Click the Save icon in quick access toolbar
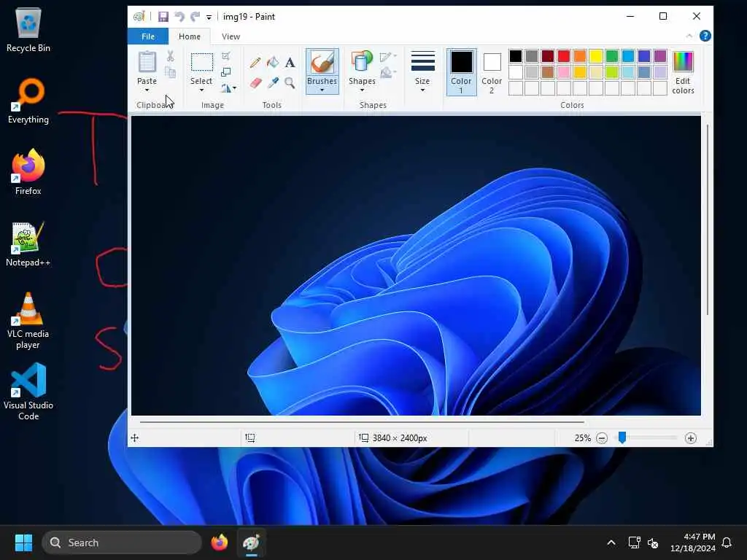The image size is (747, 560). point(163,17)
